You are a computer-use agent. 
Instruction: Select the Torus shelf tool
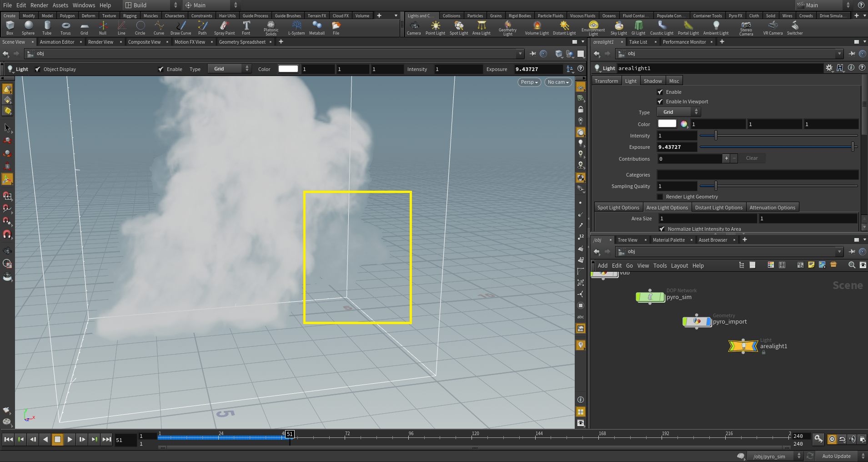pyautogui.click(x=65, y=28)
